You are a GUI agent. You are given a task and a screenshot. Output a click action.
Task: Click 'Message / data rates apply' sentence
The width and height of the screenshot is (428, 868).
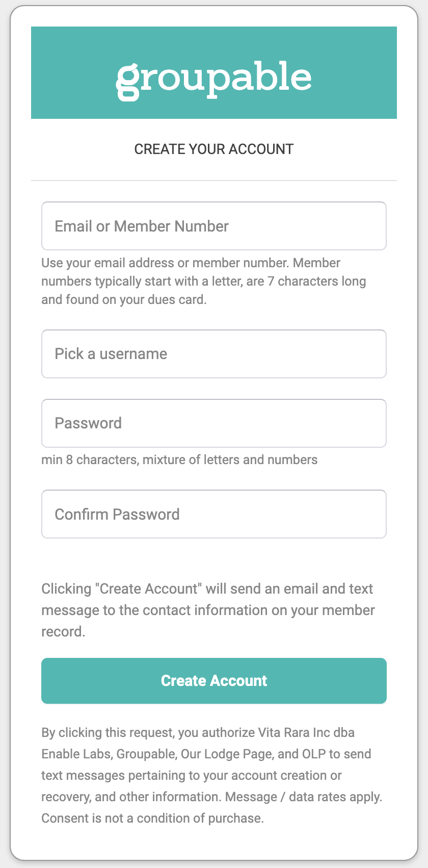click(x=303, y=797)
